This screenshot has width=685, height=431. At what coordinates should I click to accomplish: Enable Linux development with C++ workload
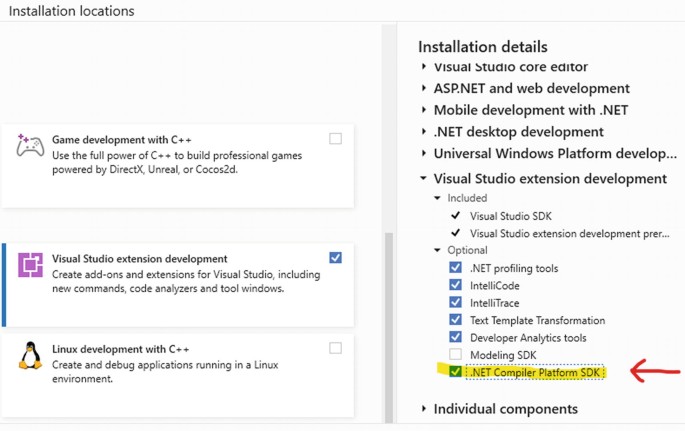[x=336, y=348]
